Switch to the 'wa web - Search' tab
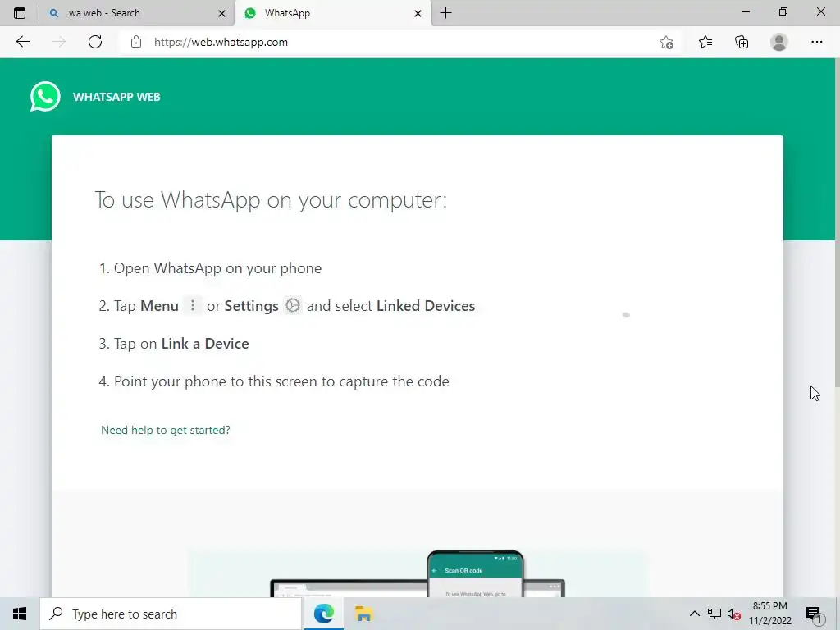Screen dimensions: 840x630 point(137,13)
